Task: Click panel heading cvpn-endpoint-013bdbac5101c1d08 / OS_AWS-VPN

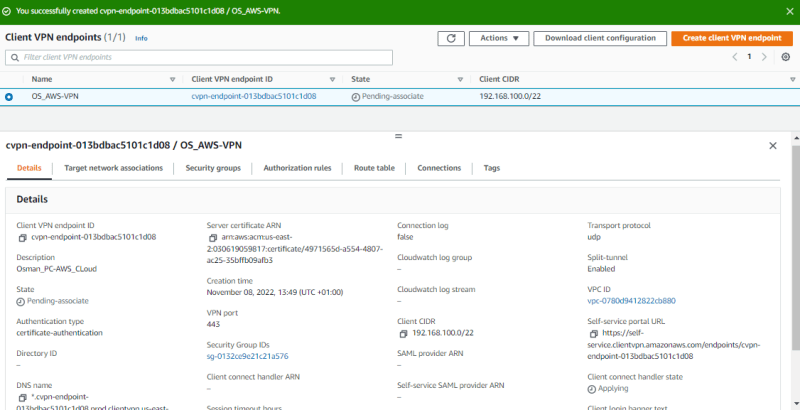Action: point(123,145)
